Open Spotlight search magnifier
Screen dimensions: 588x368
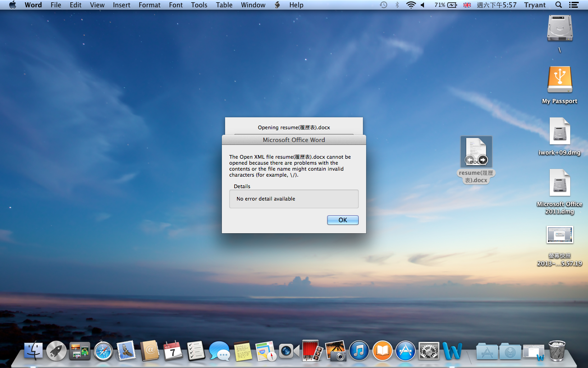pyautogui.click(x=559, y=5)
